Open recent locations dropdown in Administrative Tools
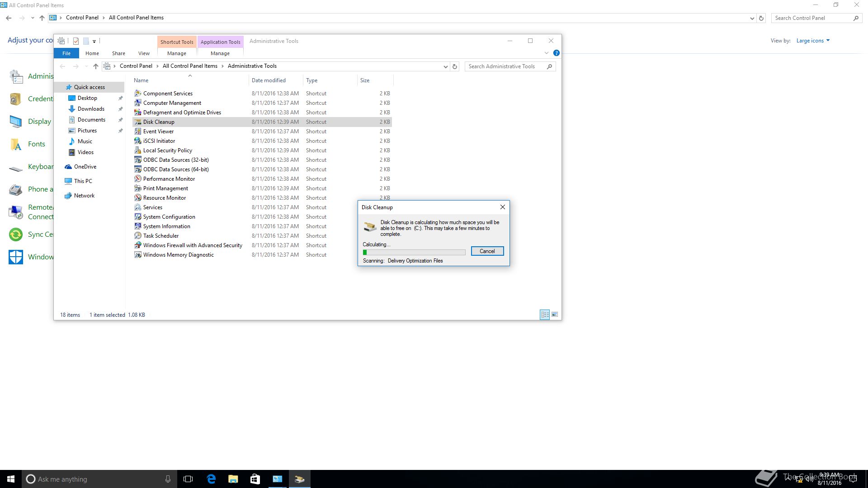 tap(86, 66)
